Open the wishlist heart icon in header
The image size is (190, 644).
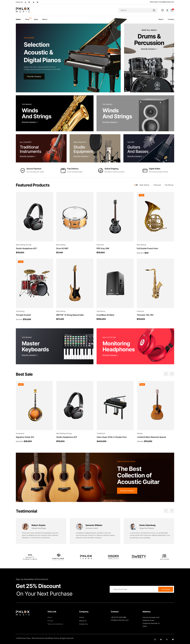(162, 10)
